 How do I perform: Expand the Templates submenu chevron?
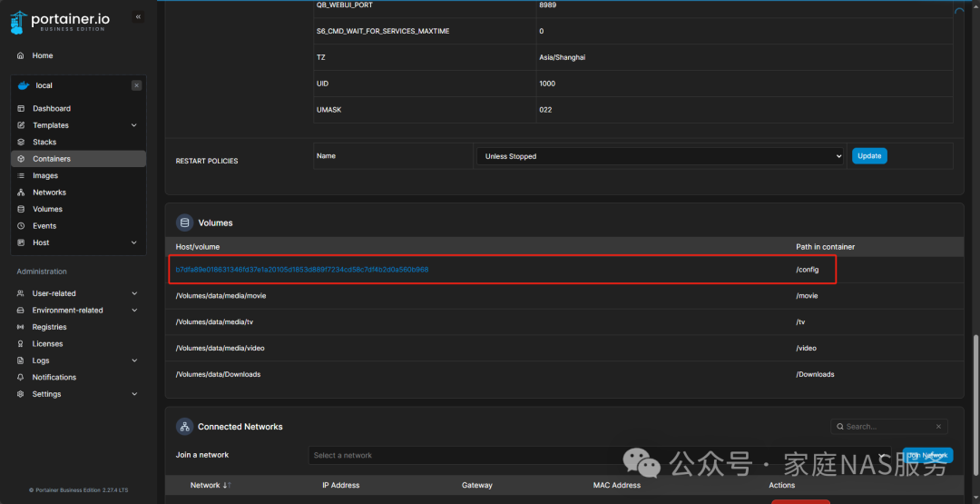[133, 125]
